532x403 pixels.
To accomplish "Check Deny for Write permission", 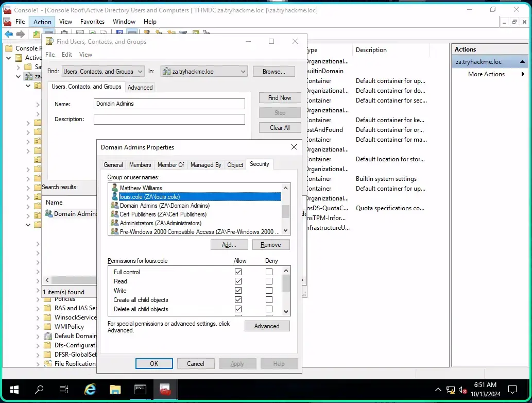I will [269, 291].
